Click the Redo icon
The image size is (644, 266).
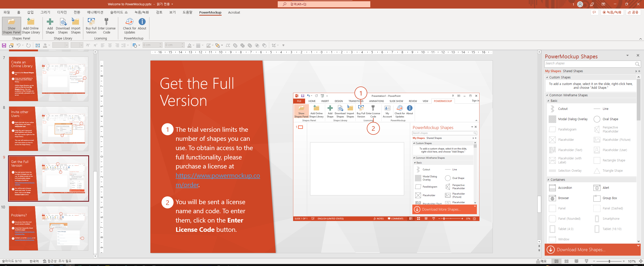28,46
